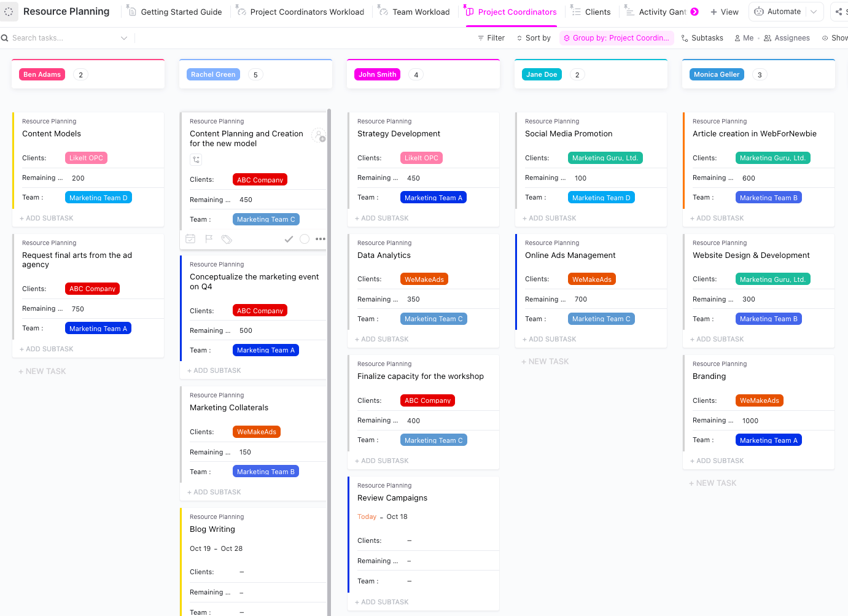Click the Rachel Green column label
848x616 pixels.
point(213,74)
